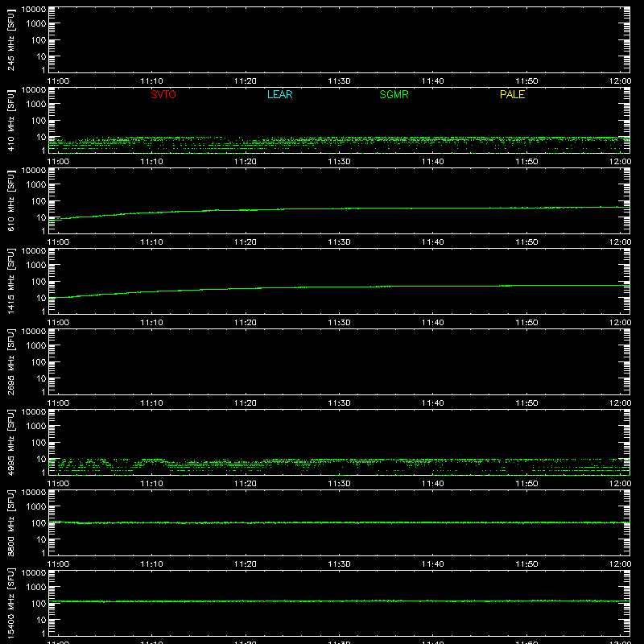Viewport: 644px width, 644px height.
Task: Select the '245 MHz [SFU]' axis label
Action: click(x=11, y=39)
